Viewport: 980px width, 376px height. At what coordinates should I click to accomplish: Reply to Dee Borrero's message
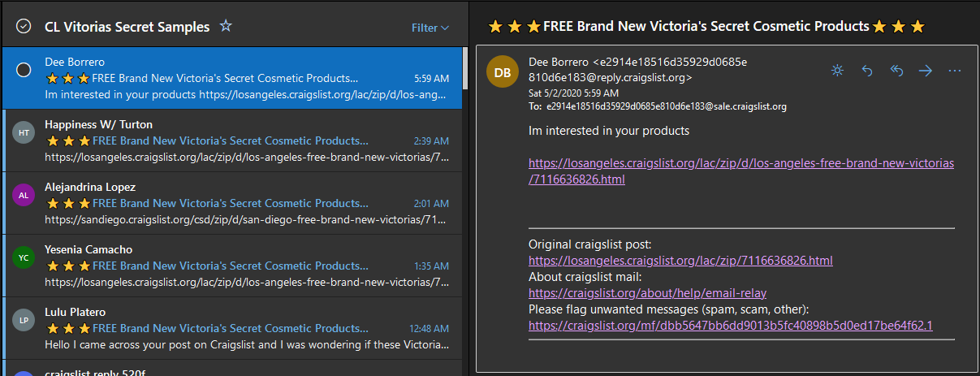(867, 71)
